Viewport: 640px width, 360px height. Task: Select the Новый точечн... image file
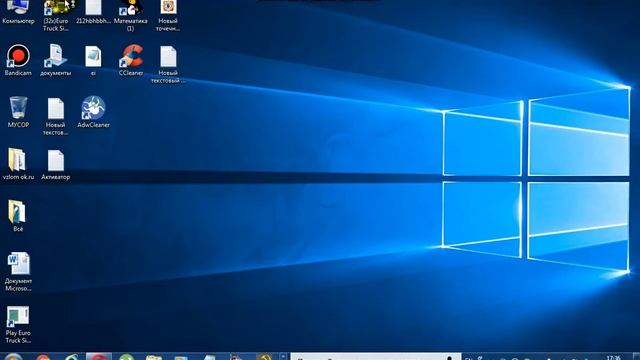(x=168, y=16)
